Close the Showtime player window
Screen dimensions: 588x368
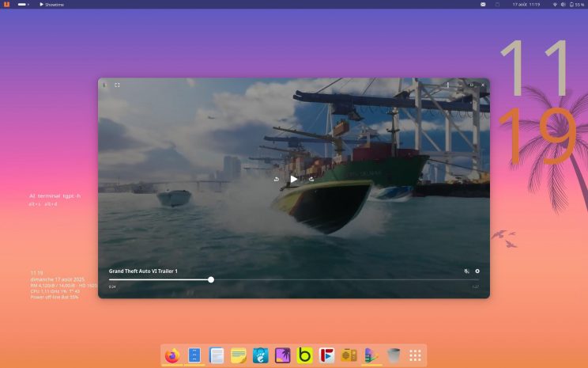tap(483, 85)
